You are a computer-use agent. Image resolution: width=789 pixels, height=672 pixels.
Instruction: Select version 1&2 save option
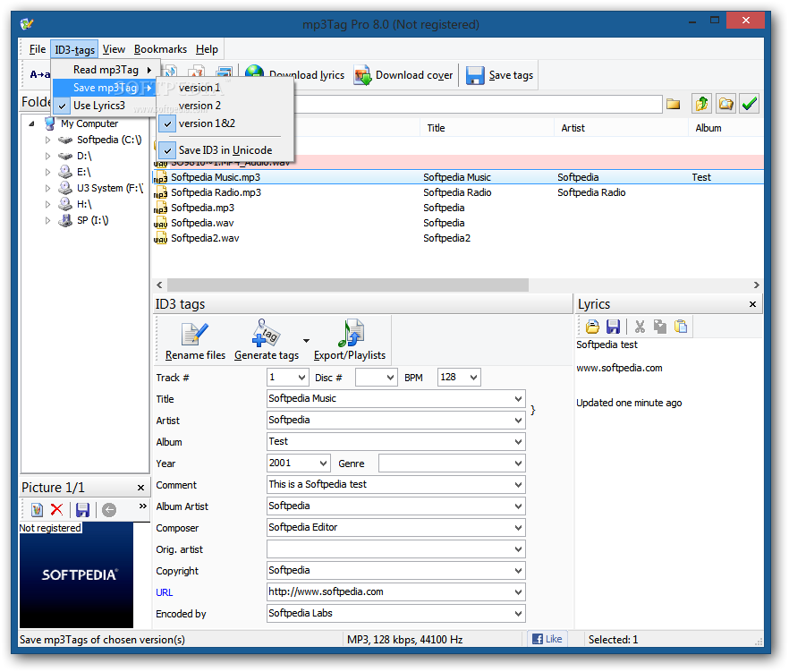225,123
